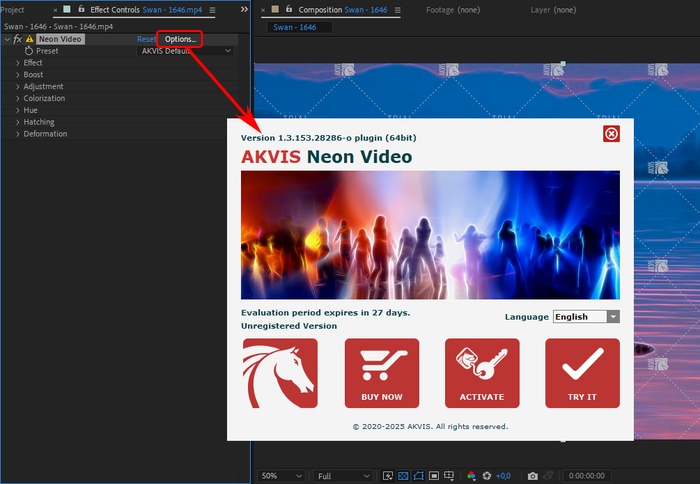
Task: Open the Full resolution dropdown
Action: point(343,476)
